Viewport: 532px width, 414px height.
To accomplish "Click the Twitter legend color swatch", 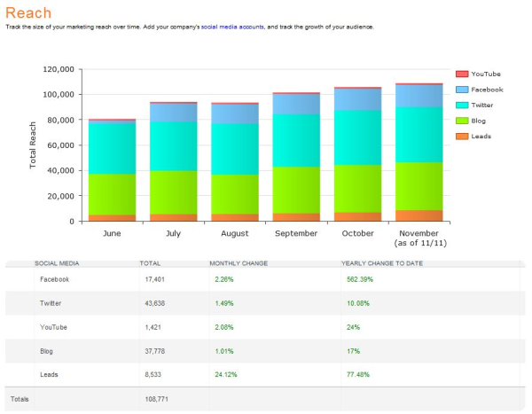I will 462,105.
